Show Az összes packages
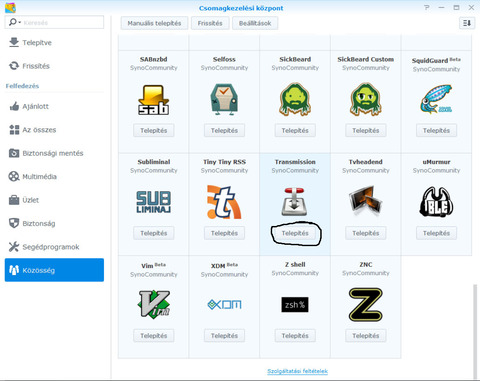The image size is (480, 381). pyautogui.click(x=54, y=130)
